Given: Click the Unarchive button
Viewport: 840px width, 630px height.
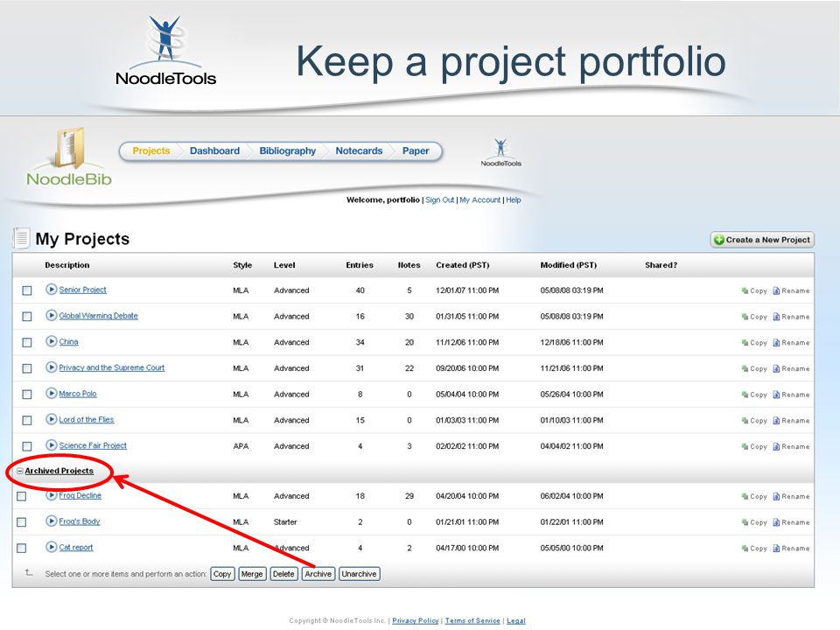Looking at the screenshot, I should (359, 574).
